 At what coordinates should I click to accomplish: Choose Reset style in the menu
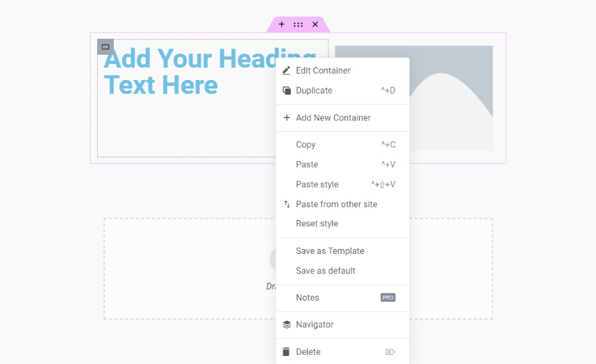pos(317,223)
